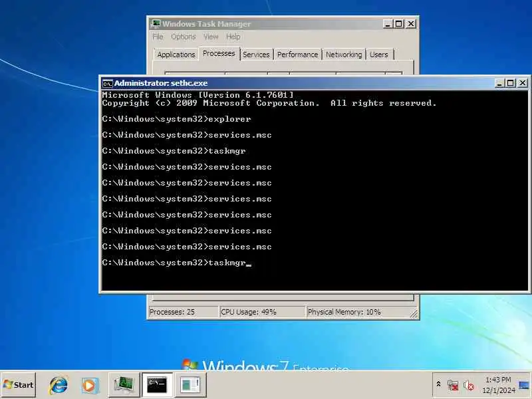
Task: Switch to the Users tab
Action: tap(379, 55)
